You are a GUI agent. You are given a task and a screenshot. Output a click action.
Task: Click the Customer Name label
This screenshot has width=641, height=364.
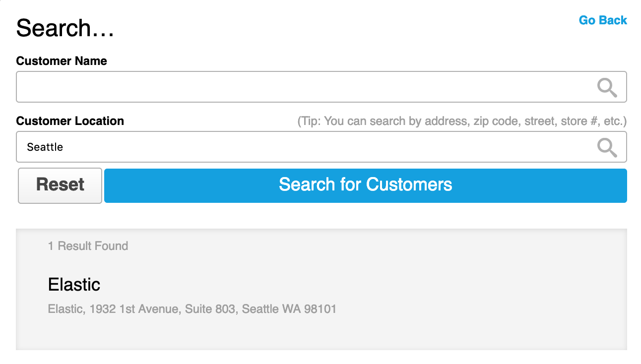point(62,61)
